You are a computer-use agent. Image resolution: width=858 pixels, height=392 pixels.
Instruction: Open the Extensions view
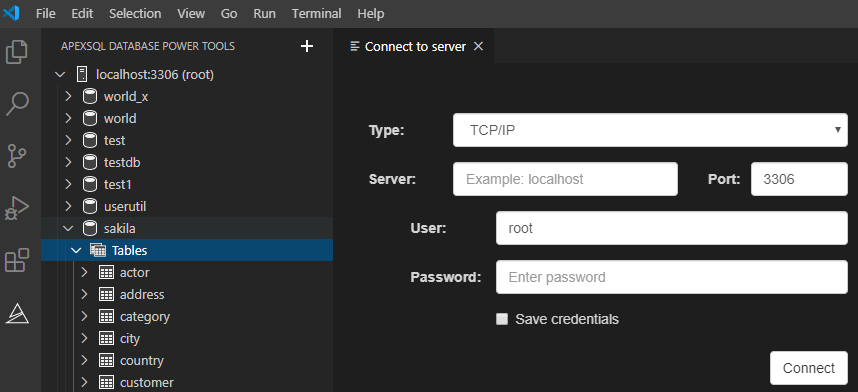point(16,260)
